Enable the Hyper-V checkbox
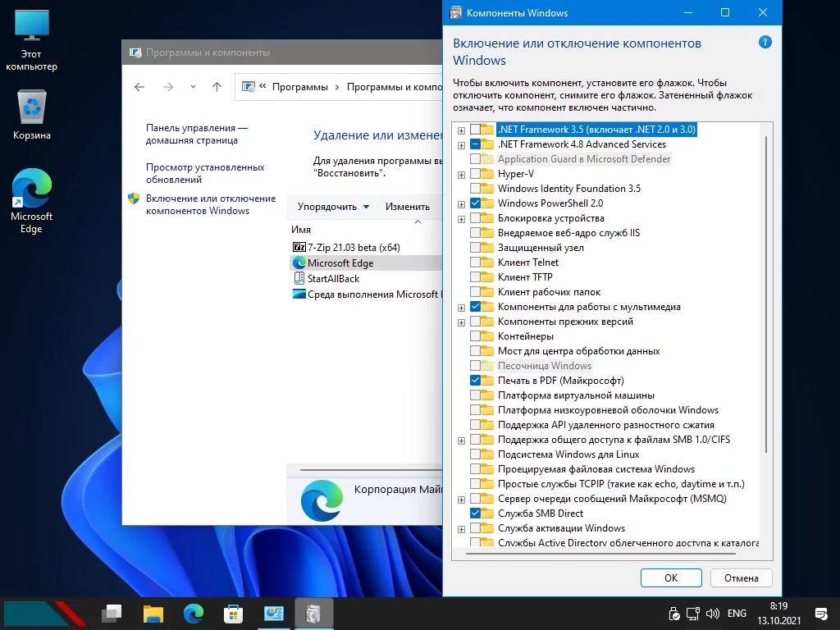The width and height of the screenshot is (840, 630). click(476, 174)
